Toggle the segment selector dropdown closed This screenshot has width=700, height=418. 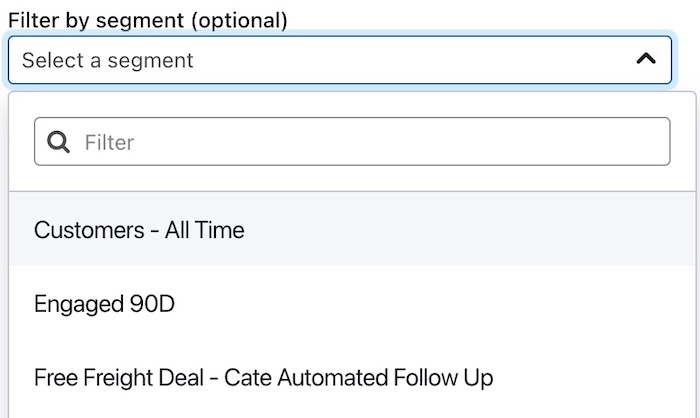[646, 59]
